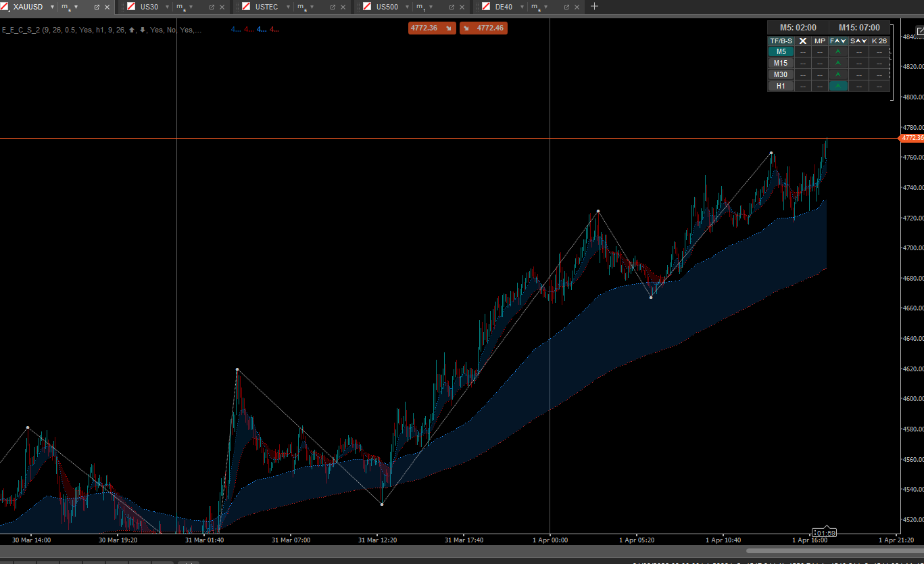
Task: Add a new chart tab with plus
Action: pyautogui.click(x=594, y=7)
